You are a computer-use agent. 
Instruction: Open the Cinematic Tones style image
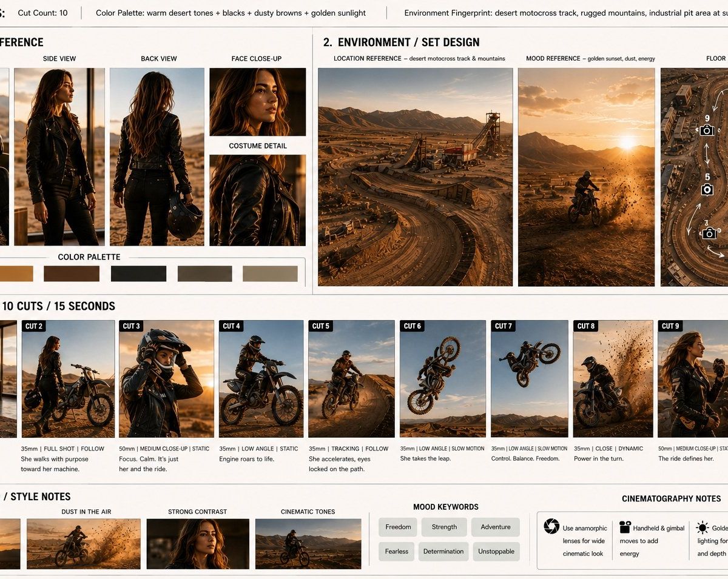click(308, 544)
